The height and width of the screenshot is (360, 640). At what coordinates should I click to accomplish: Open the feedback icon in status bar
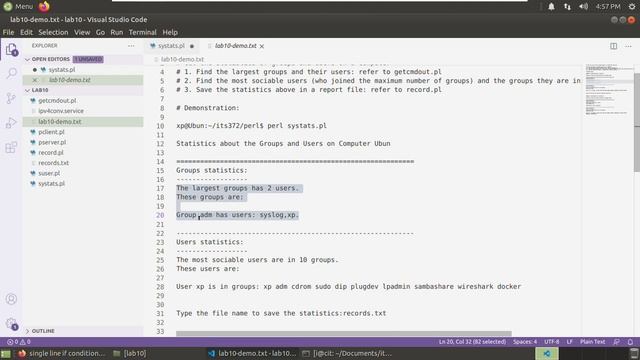pos(616,342)
